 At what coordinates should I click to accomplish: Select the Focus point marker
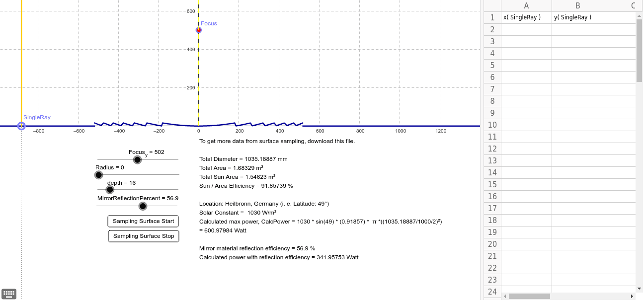pyautogui.click(x=199, y=30)
